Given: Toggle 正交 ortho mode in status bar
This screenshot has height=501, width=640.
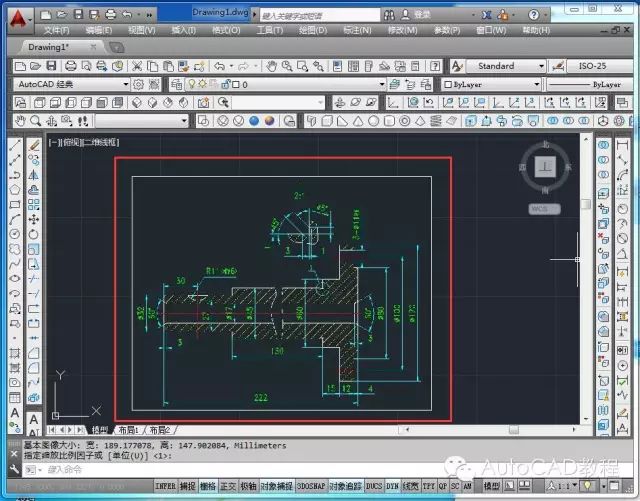Looking at the screenshot, I should coord(228,486).
